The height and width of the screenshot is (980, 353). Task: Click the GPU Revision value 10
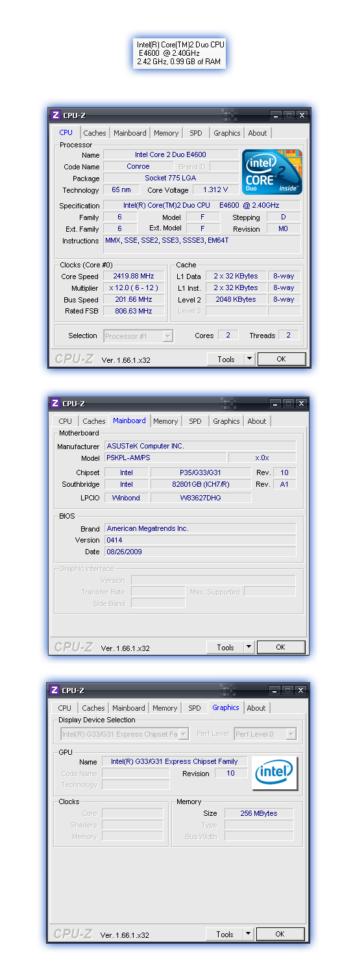tap(230, 773)
